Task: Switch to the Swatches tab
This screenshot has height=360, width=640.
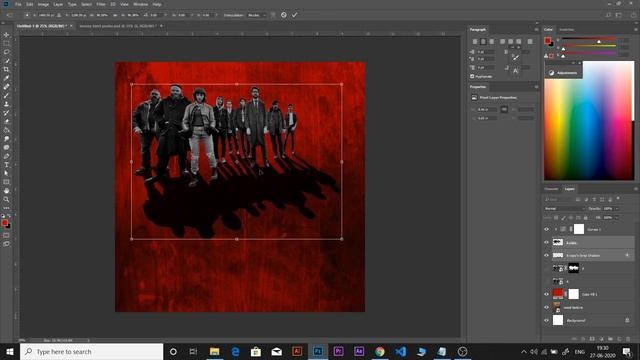Action: (566, 29)
